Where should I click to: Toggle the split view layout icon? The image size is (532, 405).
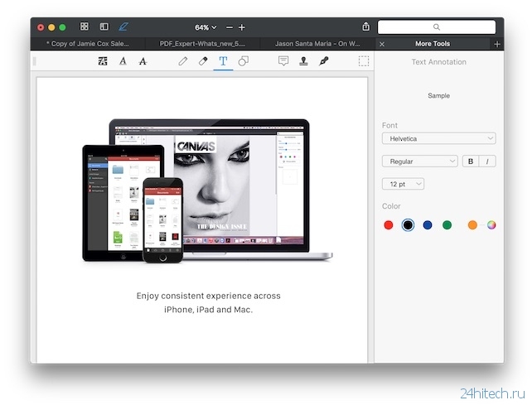(x=104, y=27)
